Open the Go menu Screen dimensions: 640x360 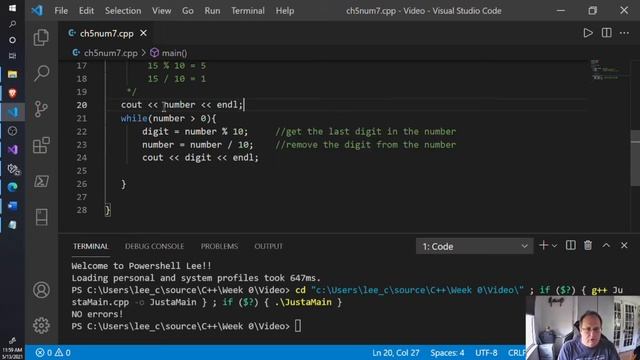tap(188, 11)
